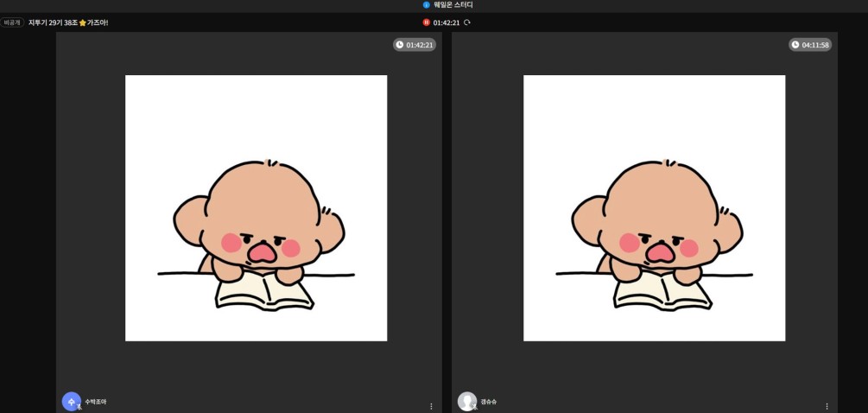Click the 갱슈슈 username label
Screen dimensions: 868x413
click(489, 402)
